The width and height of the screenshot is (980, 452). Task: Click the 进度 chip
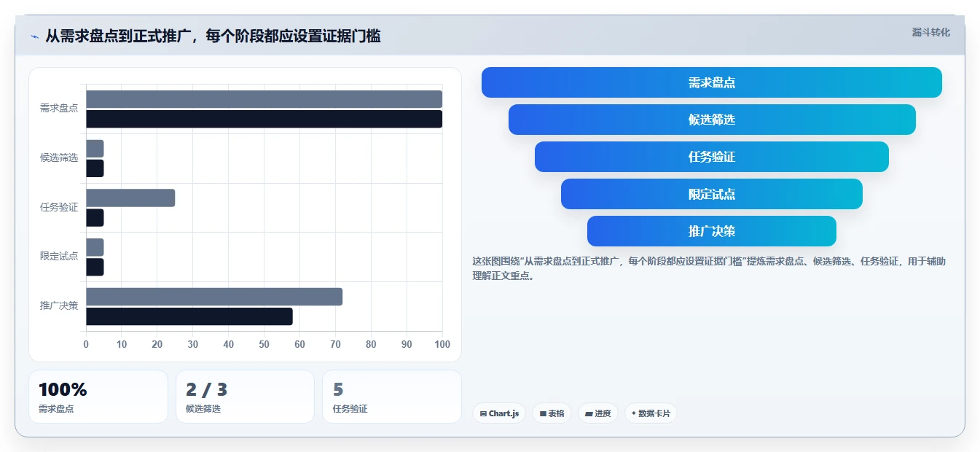597,413
